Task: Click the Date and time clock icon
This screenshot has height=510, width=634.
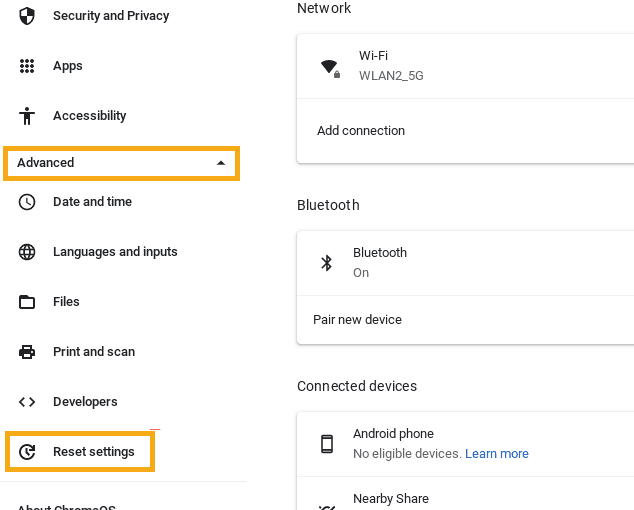Action: point(27,202)
